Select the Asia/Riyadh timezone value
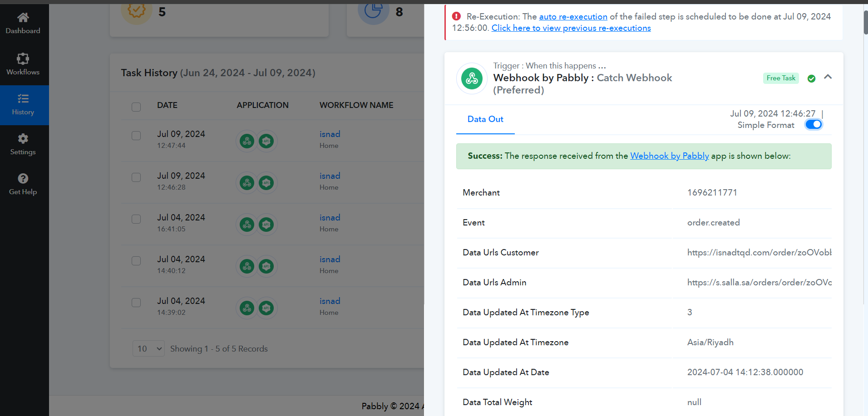The height and width of the screenshot is (416, 868). 710,342
